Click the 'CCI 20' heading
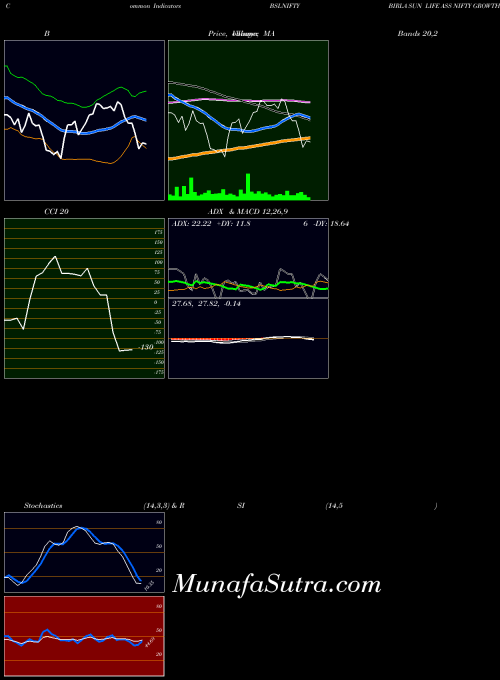 [56, 212]
